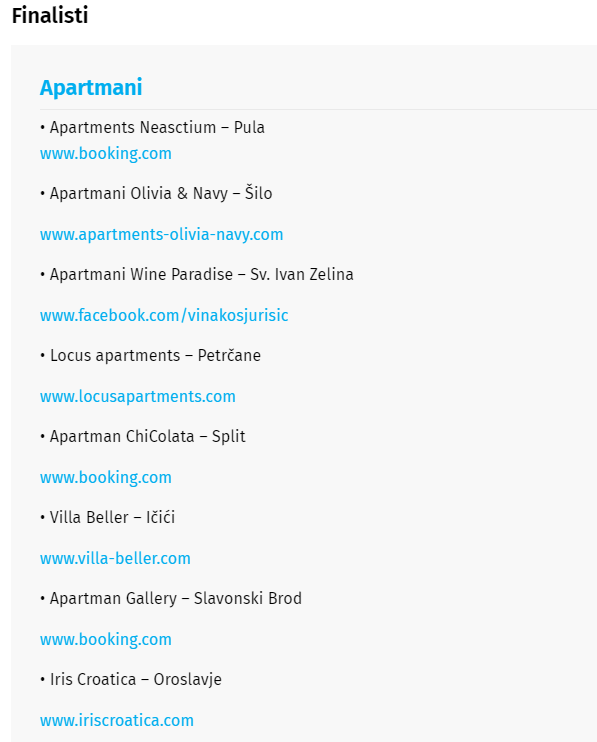Open www.apartments-olivia-navy.com link
This screenshot has width=597, height=742.
pos(161,235)
